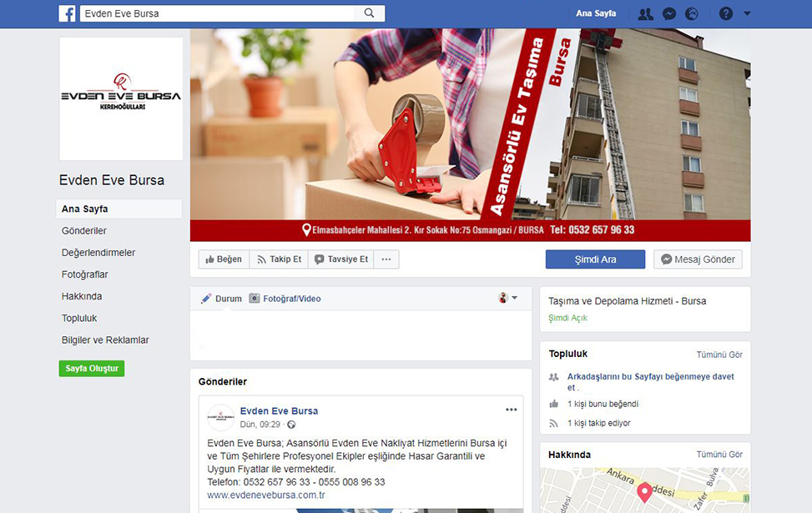812x513 pixels.
Task: Toggle Takip Et to follow page
Action: (279, 259)
